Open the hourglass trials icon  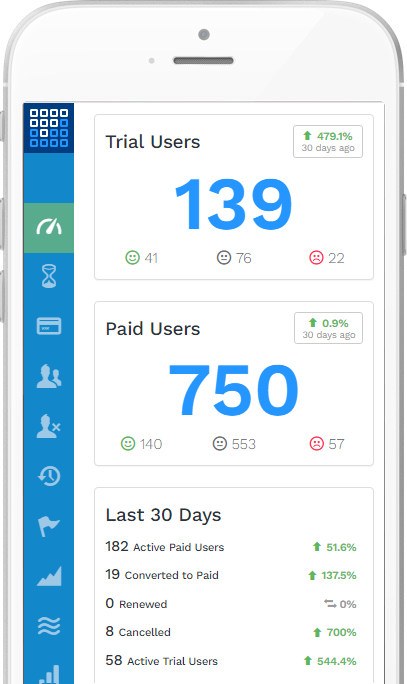pyautogui.click(x=49, y=276)
